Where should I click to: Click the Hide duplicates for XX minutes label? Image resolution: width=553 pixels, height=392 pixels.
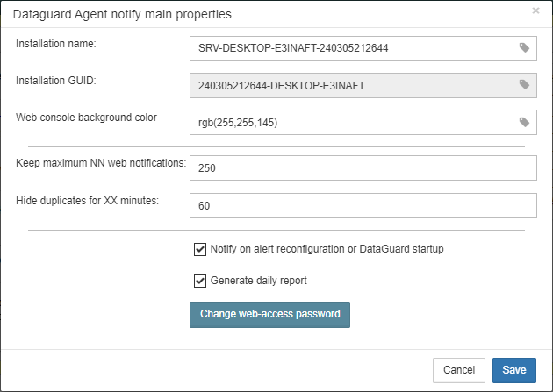coord(87,201)
